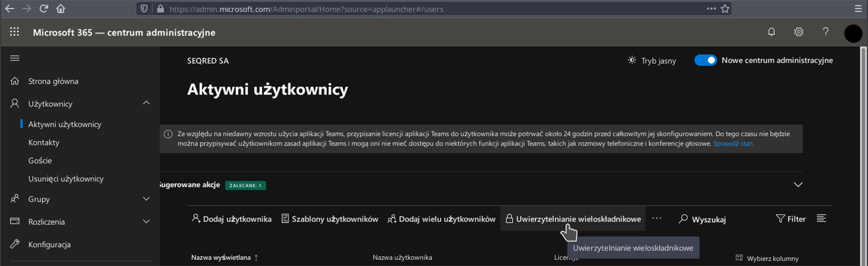Image resolution: width=868 pixels, height=266 pixels.
Task: Go to Usunięci użytkownicy page
Action: pos(66,179)
